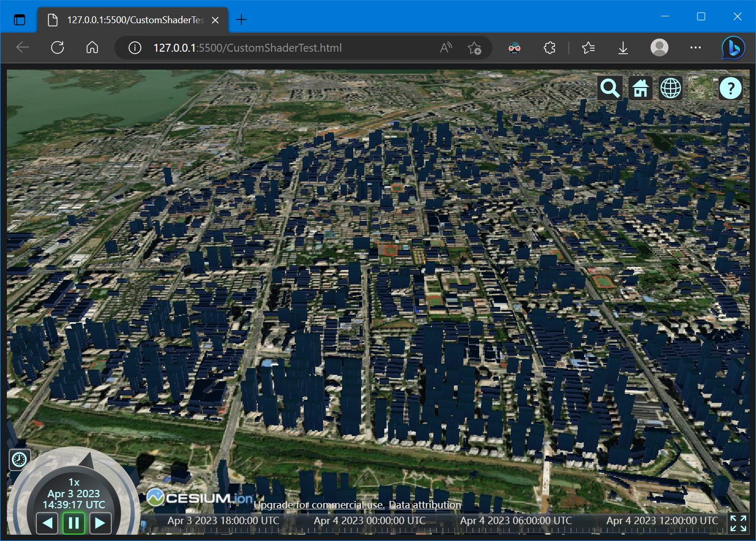Click the timeline at Apr 4 2023 00:00:00

pos(370,521)
